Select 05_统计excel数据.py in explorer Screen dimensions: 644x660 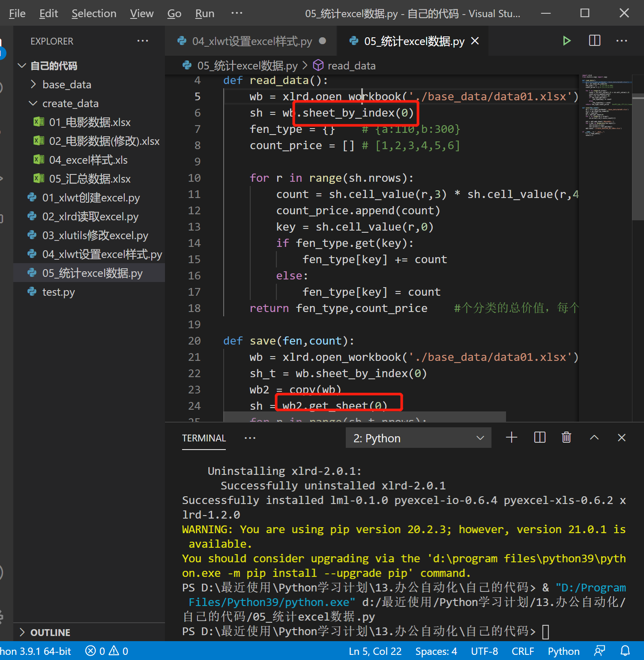click(x=90, y=273)
